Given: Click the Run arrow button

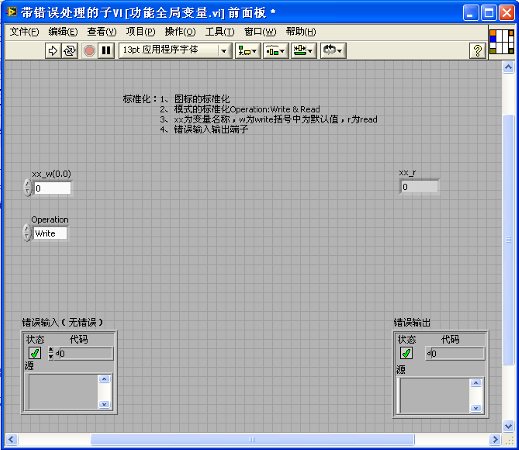Looking at the screenshot, I should tap(53, 51).
